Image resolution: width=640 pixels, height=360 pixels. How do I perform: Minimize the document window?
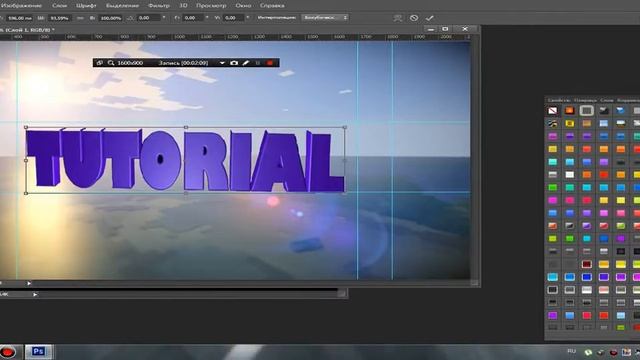coord(431,29)
